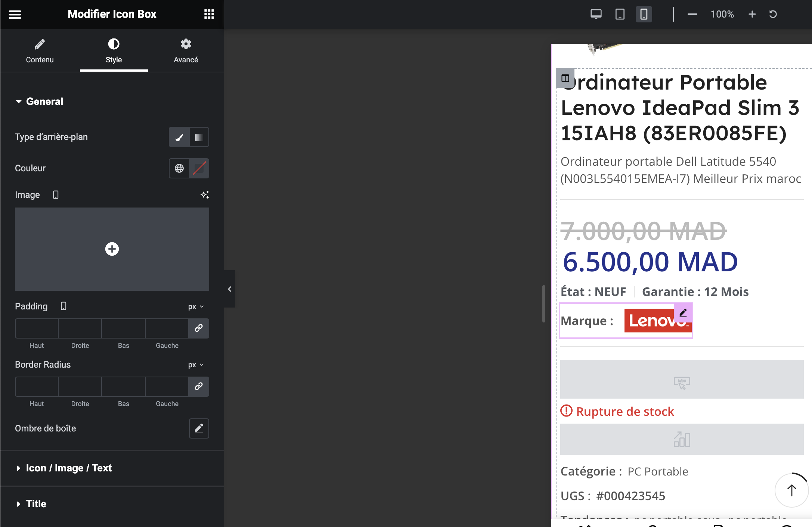Screen dimensions: 812x527
Task: Focus the Border Radius Droite field
Action: [80, 387]
